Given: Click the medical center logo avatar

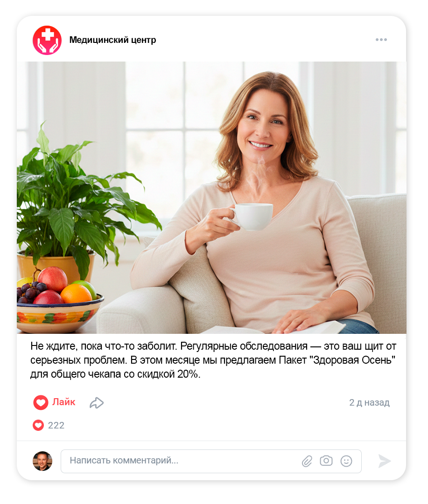Looking at the screenshot, I should click(x=47, y=40).
